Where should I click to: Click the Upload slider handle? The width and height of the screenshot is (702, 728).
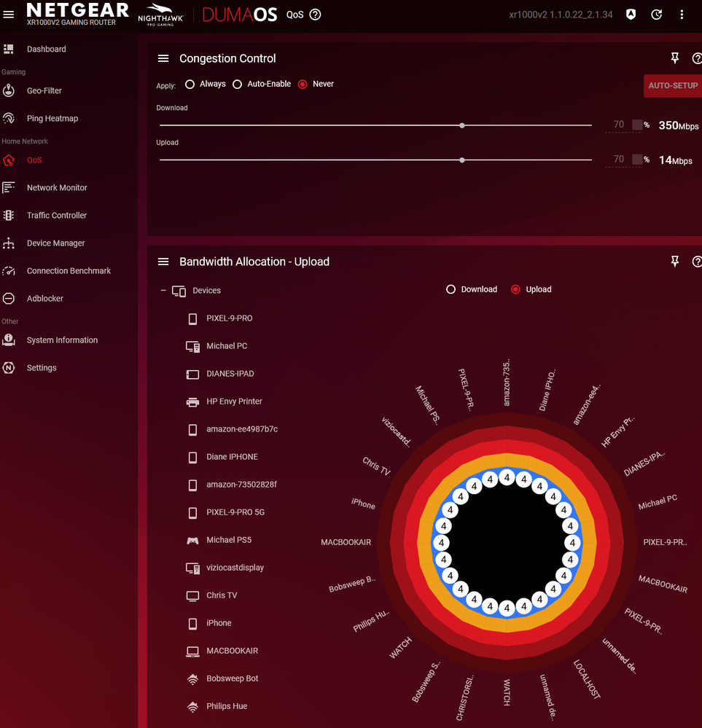tap(462, 160)
